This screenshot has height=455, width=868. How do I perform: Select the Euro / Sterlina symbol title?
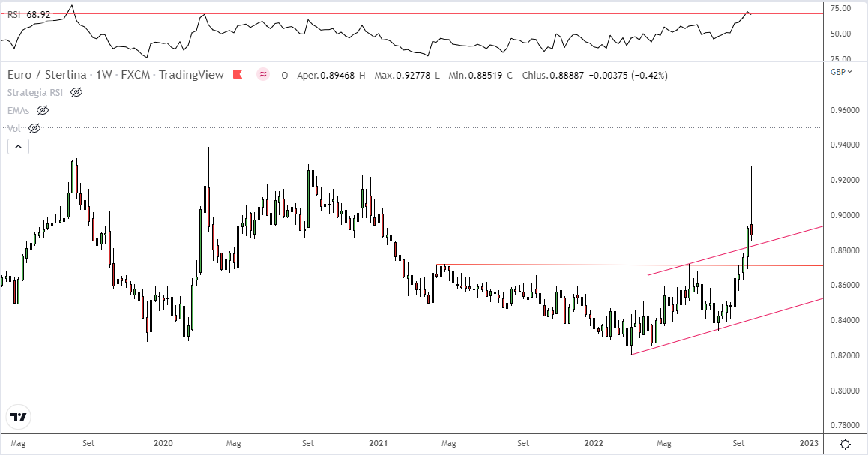pyautogui.click(x=47, y=75)
